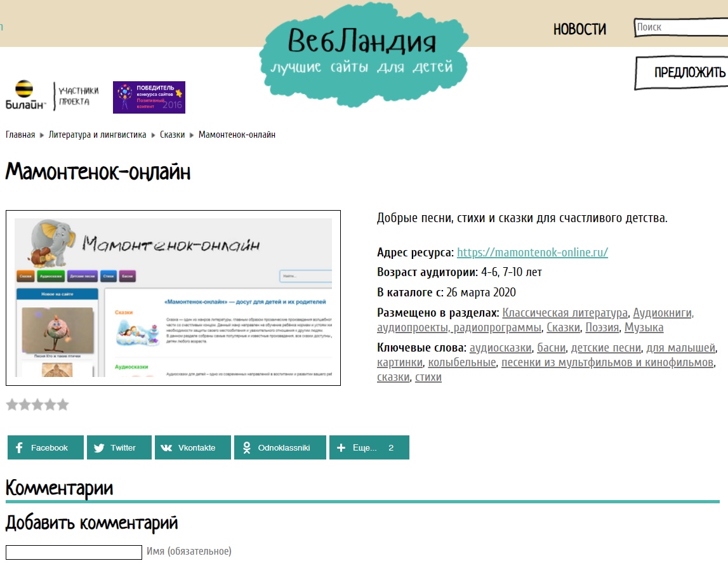Focus the Поиск search field

pos(680,27)
